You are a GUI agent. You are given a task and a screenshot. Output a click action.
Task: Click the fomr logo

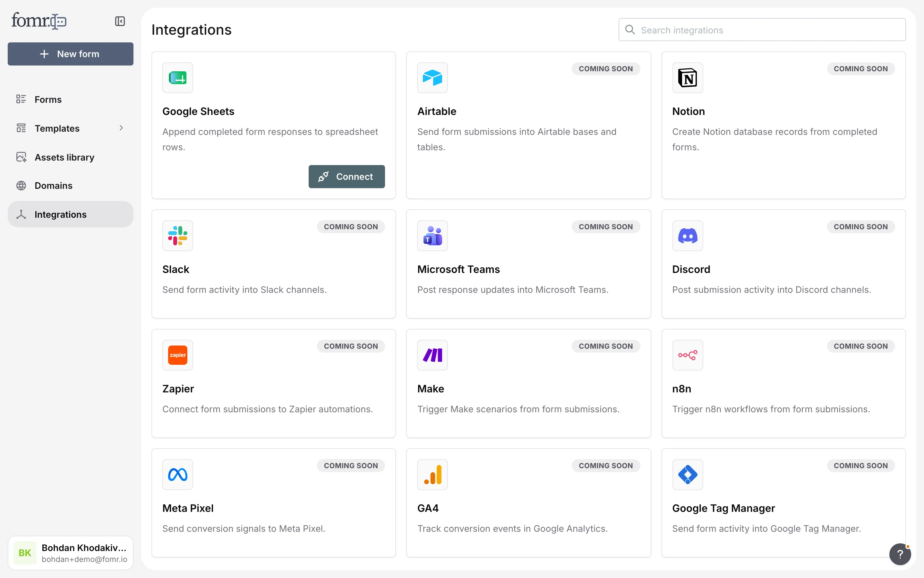[38, 21]
